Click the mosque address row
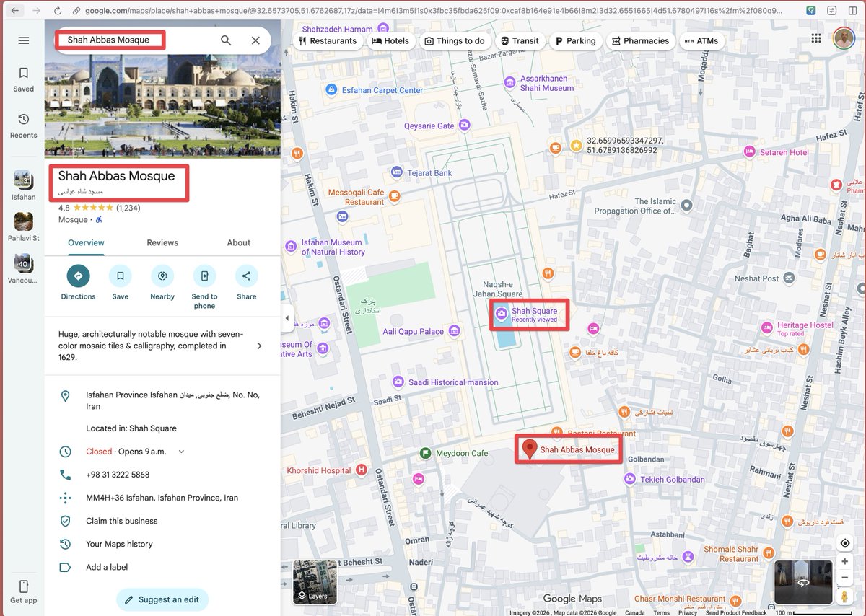Image resolution: width=866 pixels, height=616 pixels. pyautogui.click(x=162, y=400)
